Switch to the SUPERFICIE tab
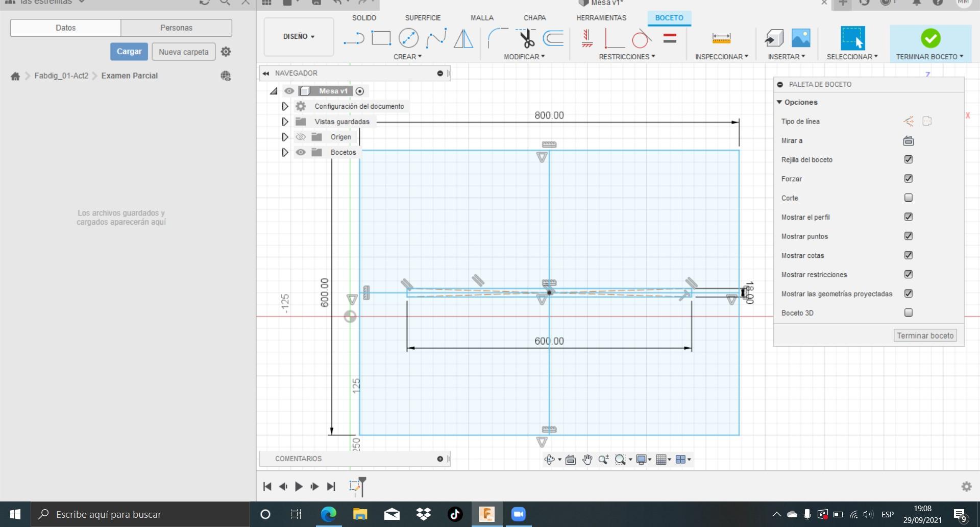This screenshot has height=527, width=980. 423,18
